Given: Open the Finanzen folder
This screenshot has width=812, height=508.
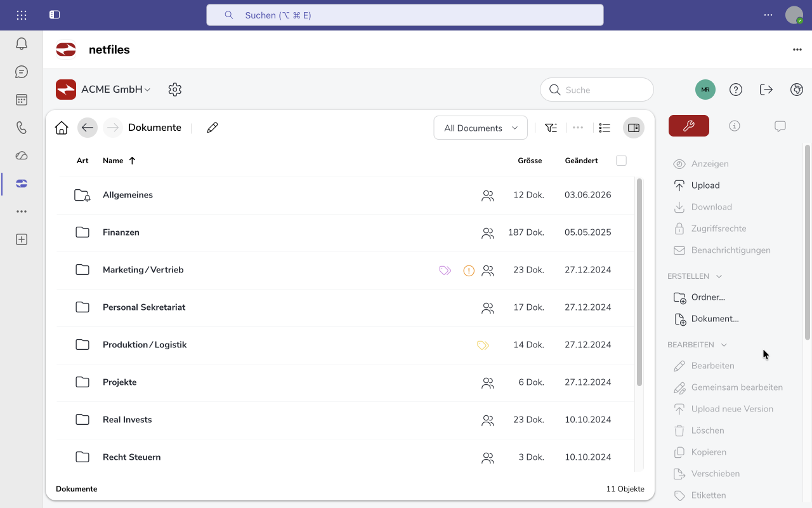Looking at the screenshot, I should coord(121,232).
